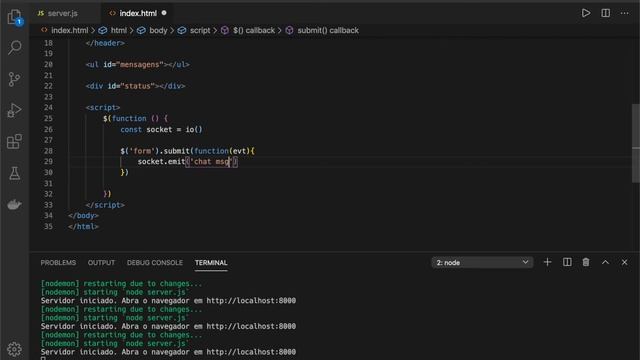Click the closing </header> tag
Viewport: 640px width, 360px height.
105,43
